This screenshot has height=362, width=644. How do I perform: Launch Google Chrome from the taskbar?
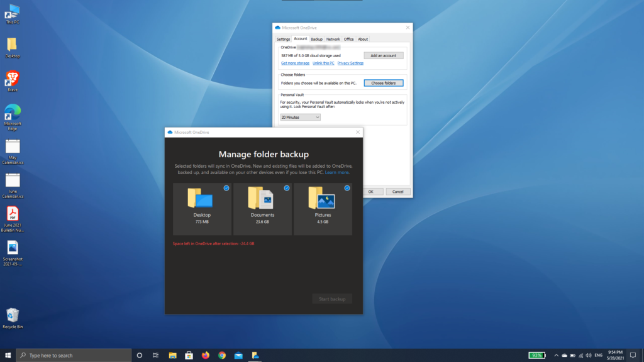click(222, 356)
